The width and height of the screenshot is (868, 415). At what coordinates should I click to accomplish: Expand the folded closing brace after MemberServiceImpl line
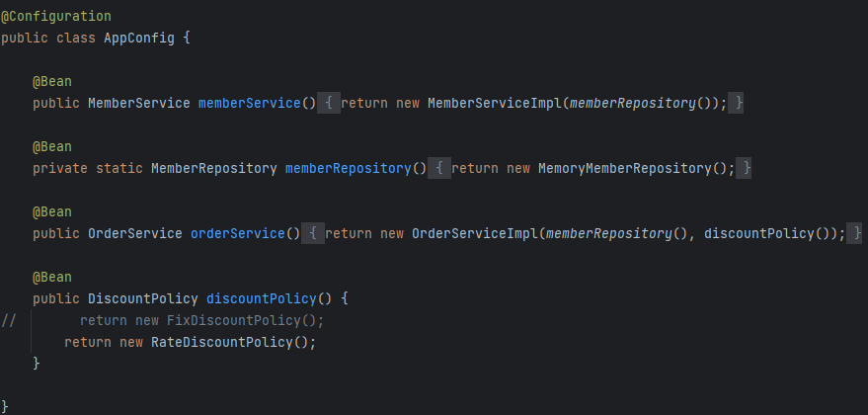736,103
